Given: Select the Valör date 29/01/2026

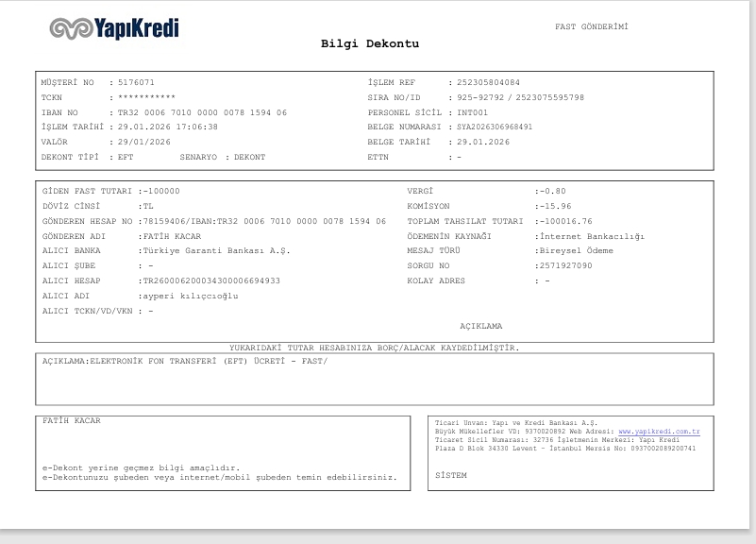Looking at the screenshot, I should [x=144, y=142].
